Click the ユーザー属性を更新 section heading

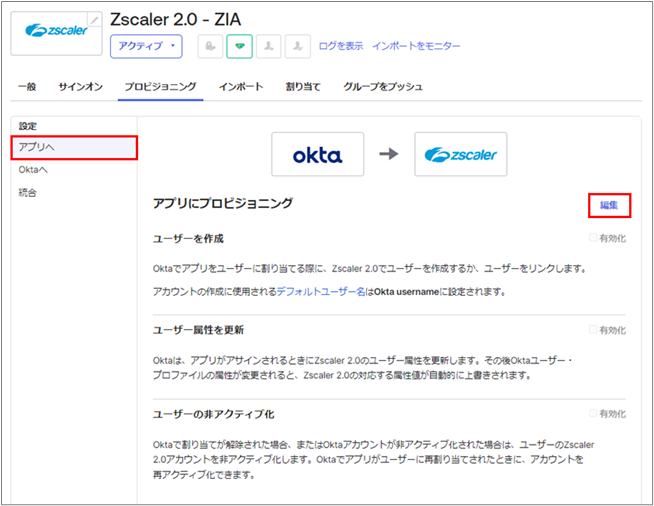198,330
